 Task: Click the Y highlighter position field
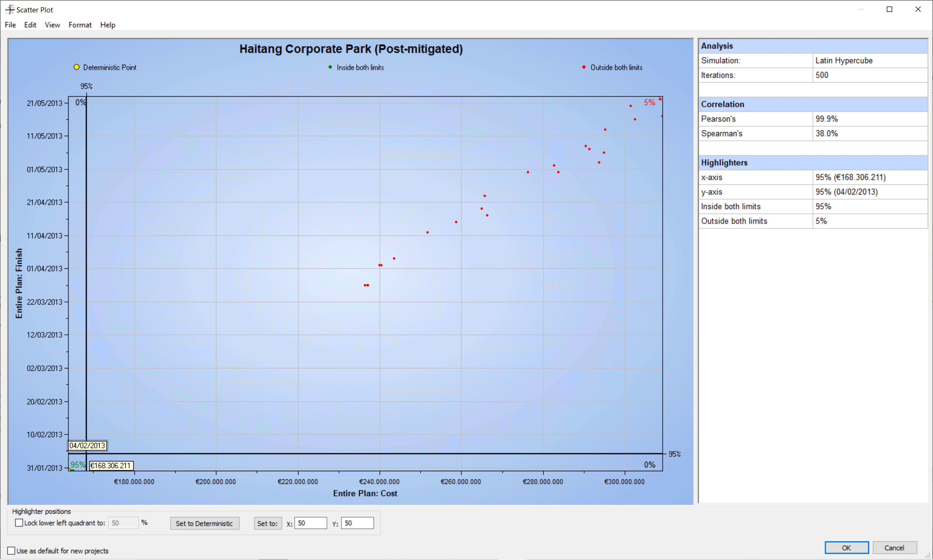point(357,523)
